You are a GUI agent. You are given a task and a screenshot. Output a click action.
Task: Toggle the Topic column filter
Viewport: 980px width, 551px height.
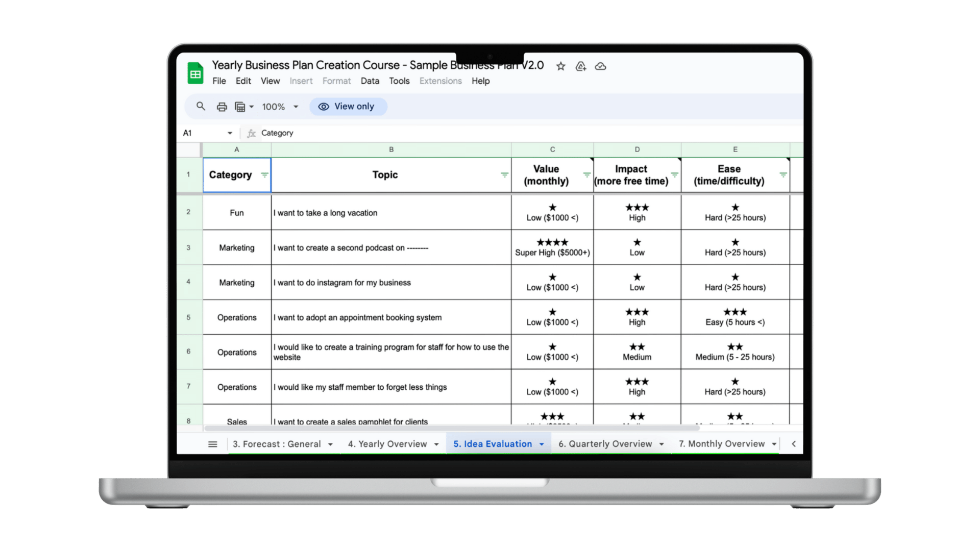pyautogui.click(x=504, y=175)
